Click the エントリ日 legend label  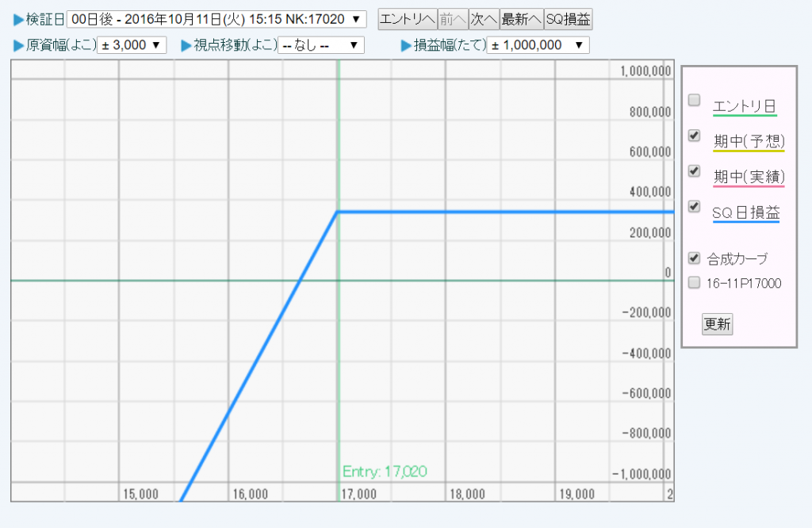745,106
